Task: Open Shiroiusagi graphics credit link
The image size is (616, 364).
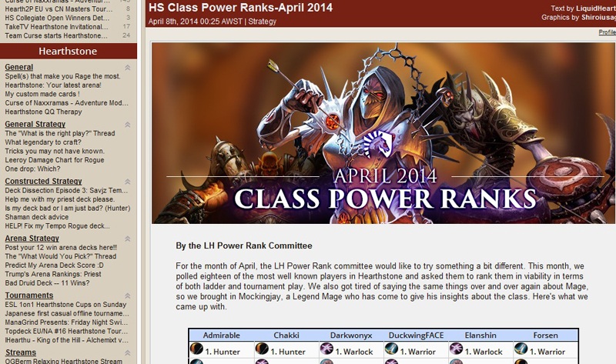Action: pyautogui.click(x=599, y=17)
